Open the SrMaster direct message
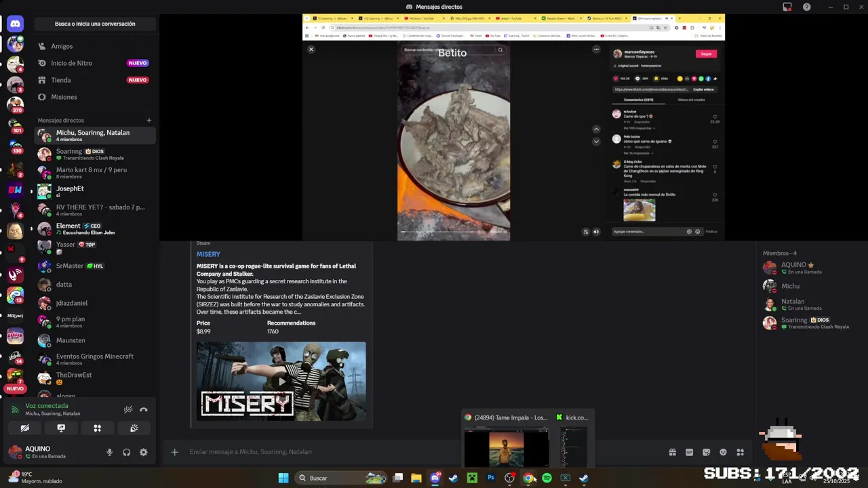Viewport: 868px width, 488px height. coord(95,266)
